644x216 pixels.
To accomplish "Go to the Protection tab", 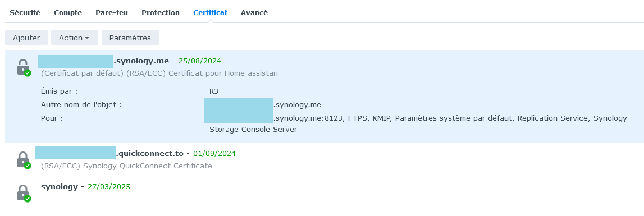I will click(161, 13).
